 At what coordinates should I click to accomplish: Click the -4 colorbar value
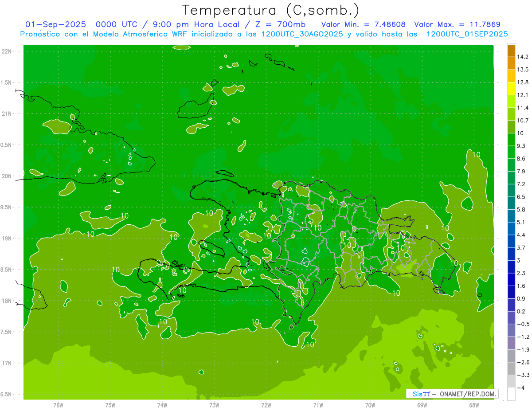click(x=521, y=388)
